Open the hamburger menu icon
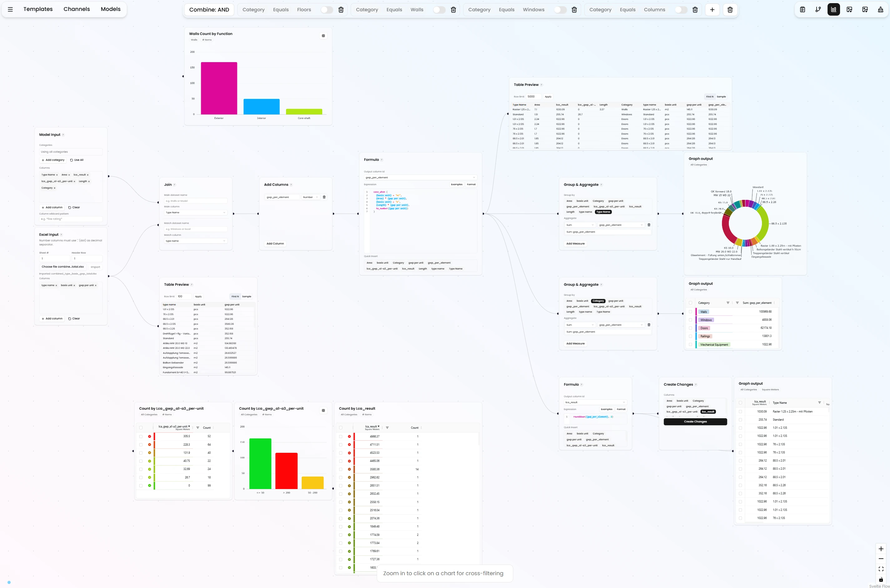The image size is (890, 588). click(11, 9)
